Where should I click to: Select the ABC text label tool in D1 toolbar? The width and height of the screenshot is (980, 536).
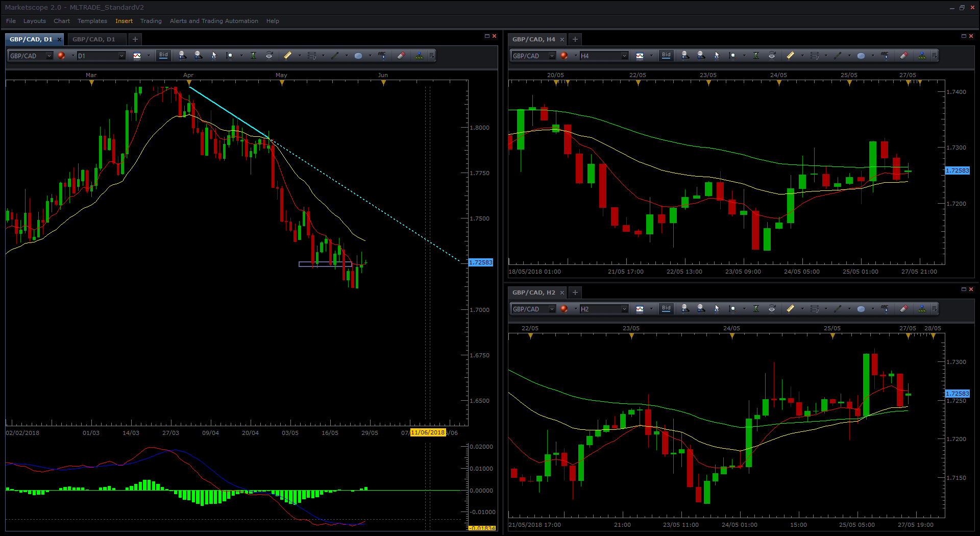(382, 55)
